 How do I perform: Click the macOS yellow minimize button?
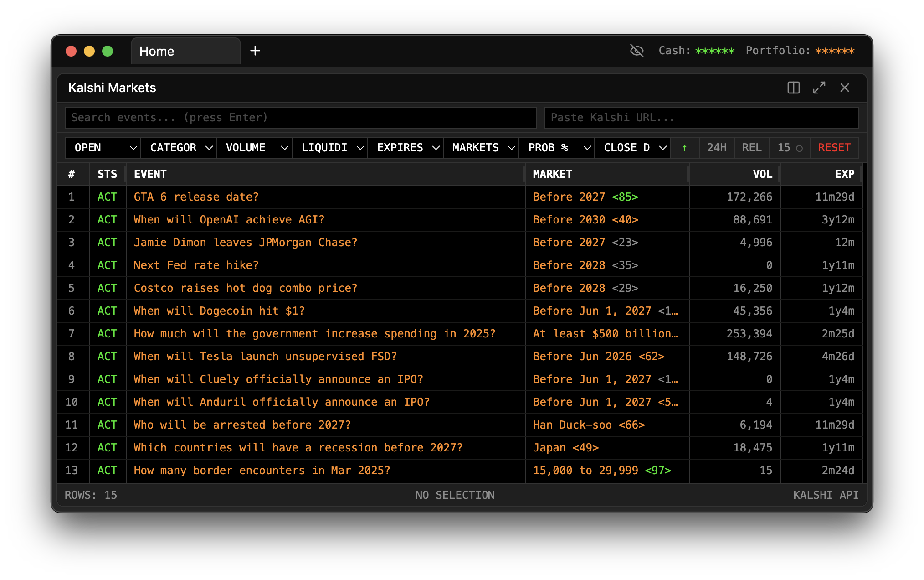[89, 51]
